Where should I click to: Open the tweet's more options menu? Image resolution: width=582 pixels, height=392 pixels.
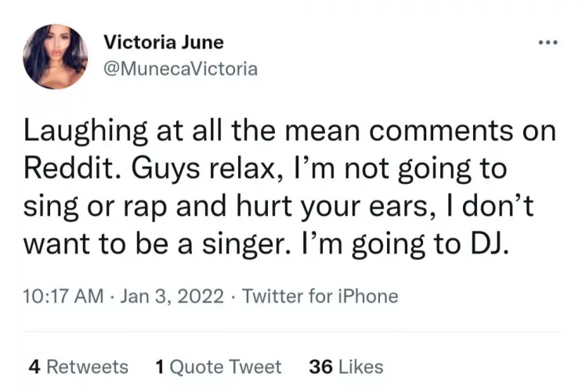[x=546, y=41]
